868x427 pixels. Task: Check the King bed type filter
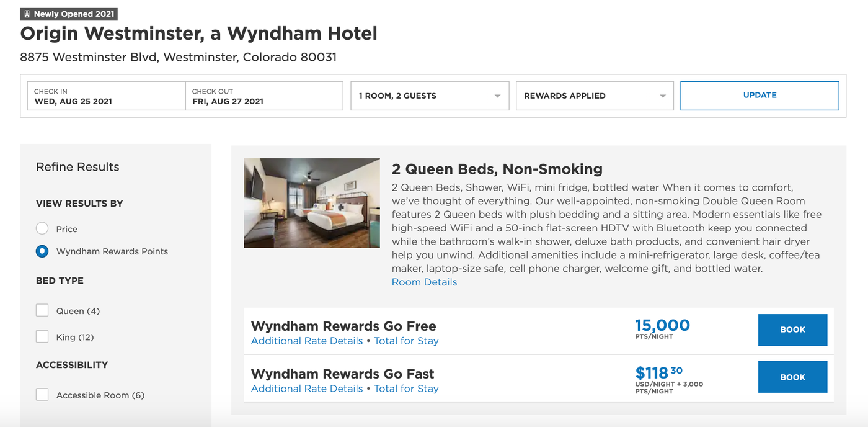42,336
